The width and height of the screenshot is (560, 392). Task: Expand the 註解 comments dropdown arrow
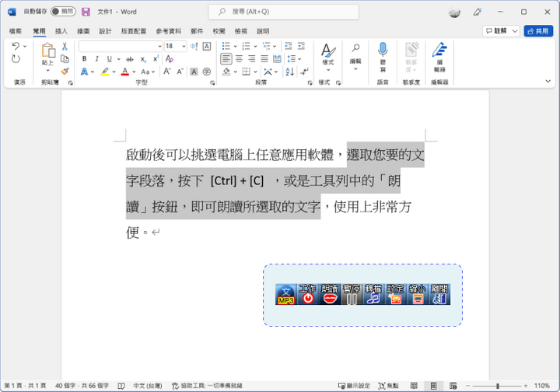[x=515, y=31]
